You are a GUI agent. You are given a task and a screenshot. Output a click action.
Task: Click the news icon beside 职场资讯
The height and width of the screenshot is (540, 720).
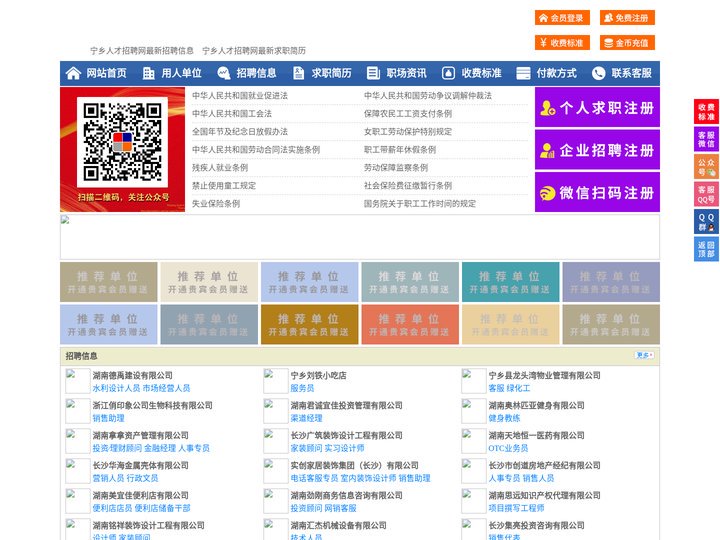(x=373, y=73)
